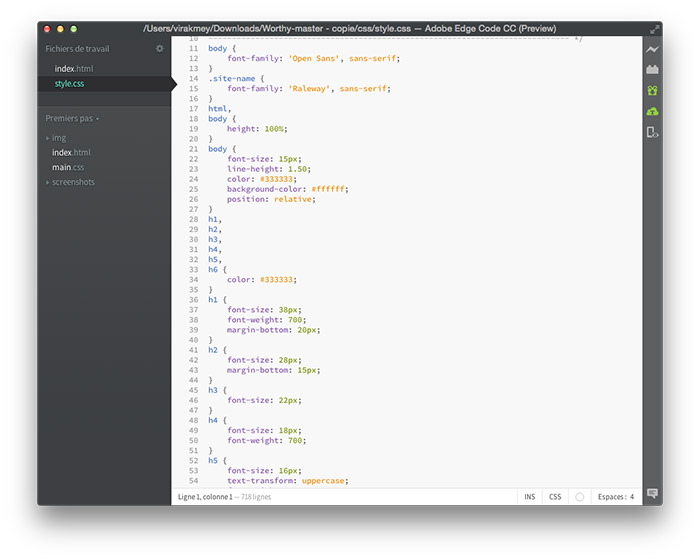Open the CSS language mode selector

pos(555,497)
